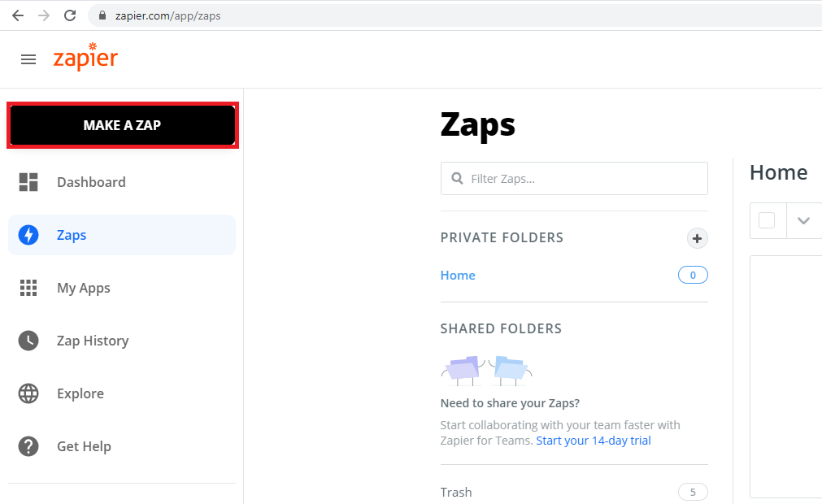This screenshot has width=822, height=504.
Task: Click the Trash count badge showing 5
Action: 693,492
